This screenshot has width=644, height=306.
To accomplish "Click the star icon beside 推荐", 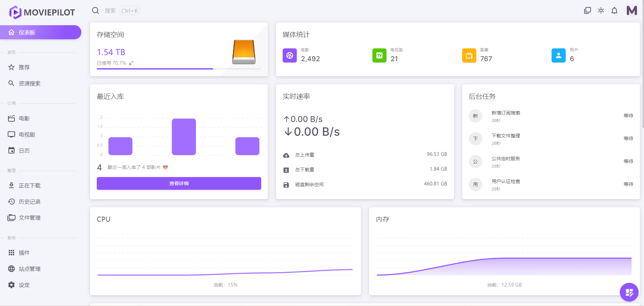I will tap(11, 67).
